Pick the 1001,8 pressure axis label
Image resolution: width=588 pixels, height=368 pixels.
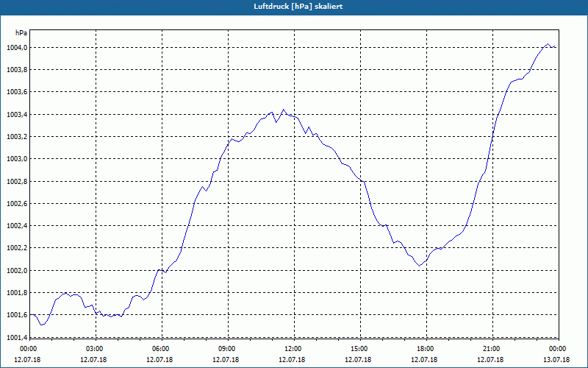point(16,292)
